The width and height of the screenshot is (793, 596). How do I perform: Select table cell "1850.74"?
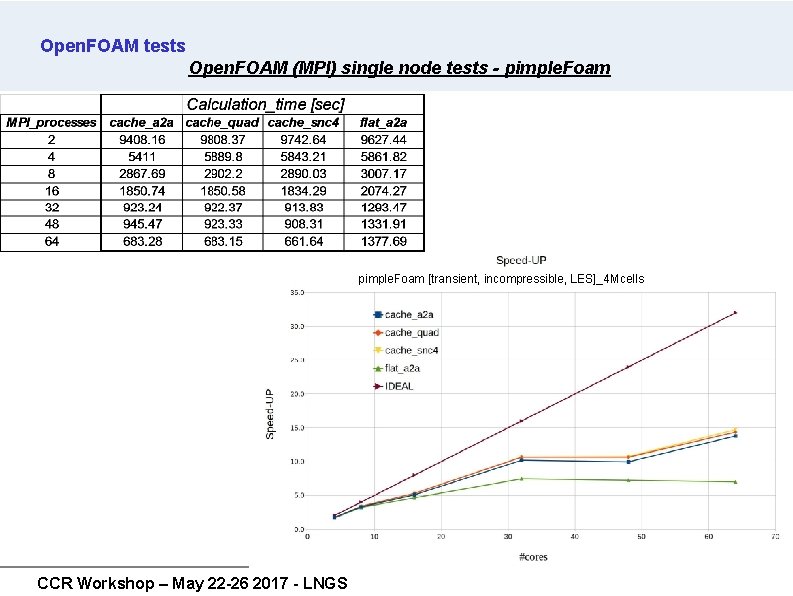(x=142, y=191)
